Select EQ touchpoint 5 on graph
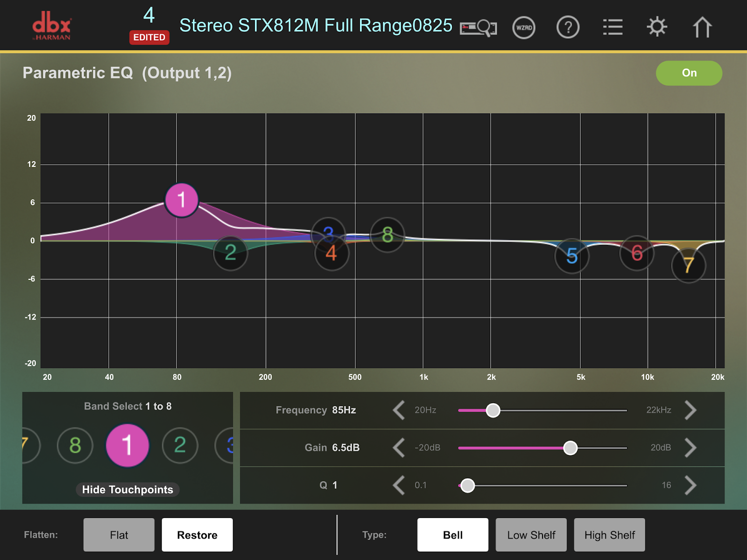The width and height of the screenshot is (747, 560). click(x=572, y=256)
